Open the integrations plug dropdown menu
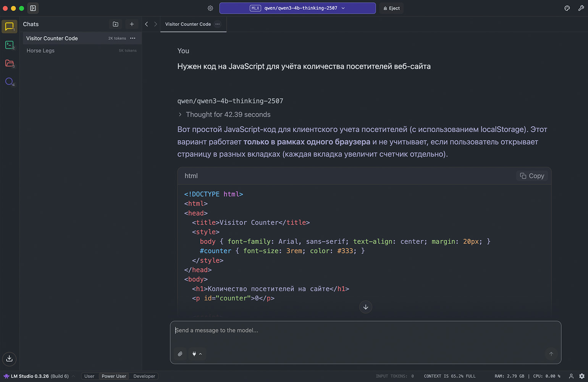588x382 pixels. (x=197, y=354)
